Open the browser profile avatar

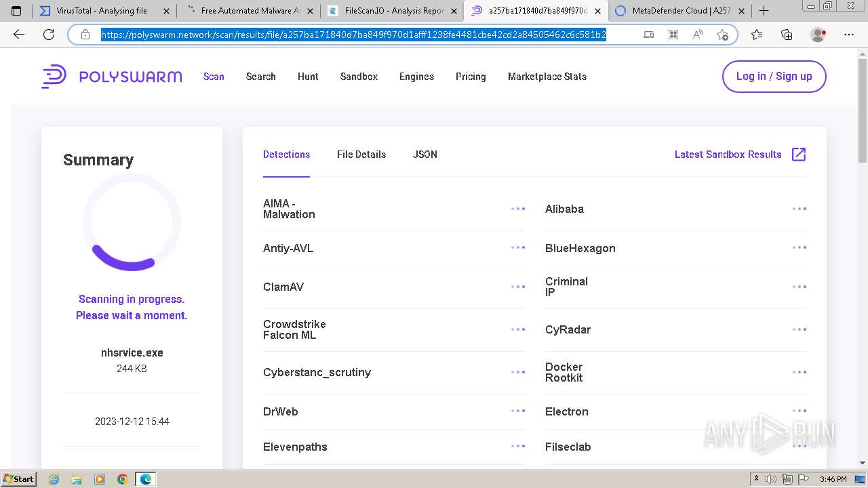tap(818, 35)
